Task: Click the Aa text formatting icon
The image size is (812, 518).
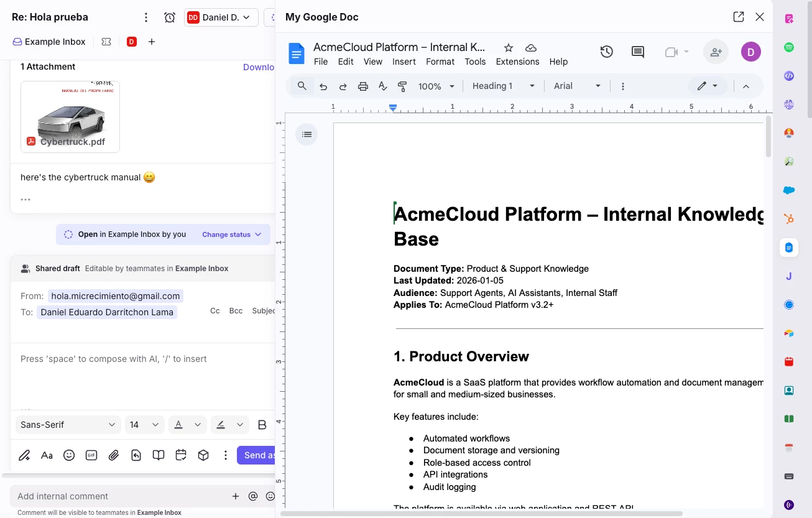Action: tap(47, 455)
